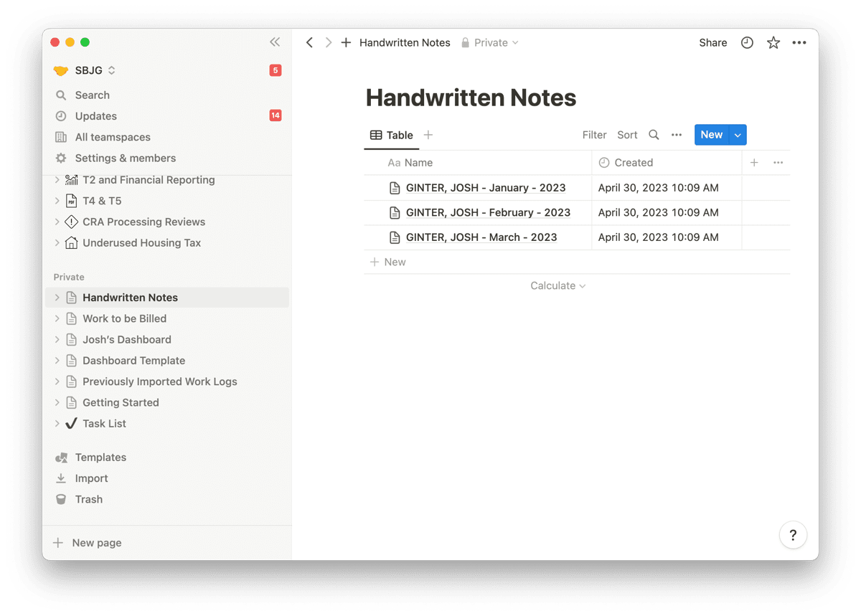Add a view with plus next to Table

[x=428, y=135]
